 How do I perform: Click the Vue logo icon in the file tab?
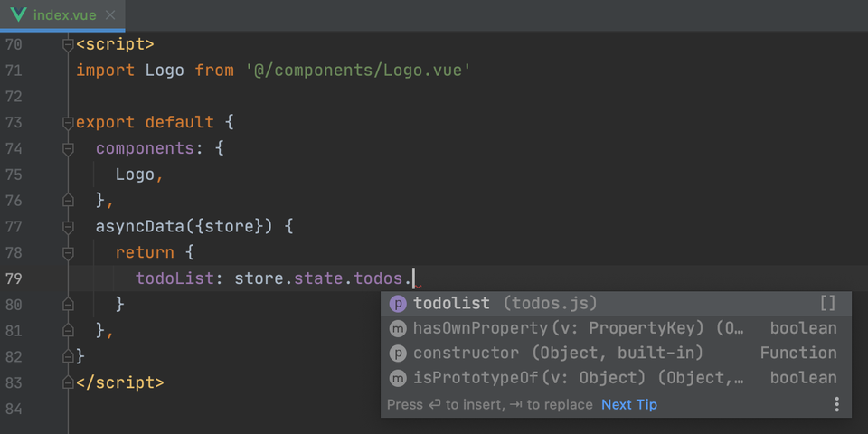(x=18, y=15)
